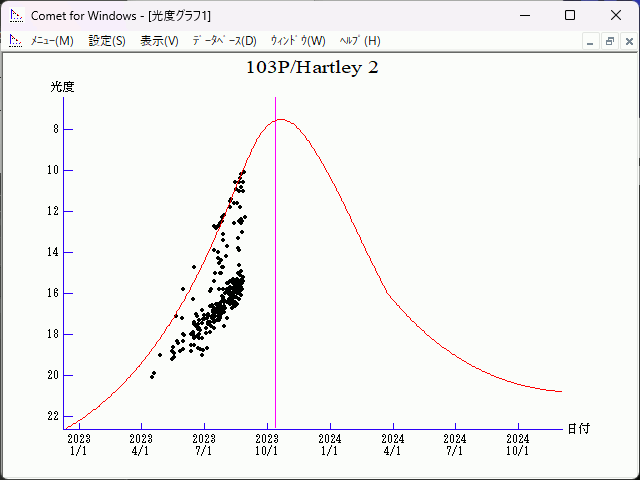Open the データベース(D) database menu
Image resolution: width=640 pixels, height=480 pixels.
(224, 41)
